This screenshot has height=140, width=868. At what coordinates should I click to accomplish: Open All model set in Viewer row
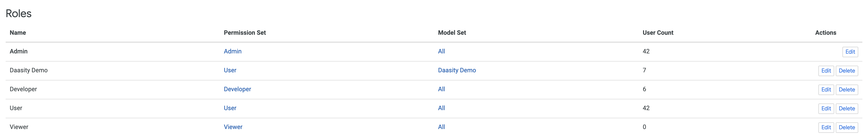pos(441,126)
